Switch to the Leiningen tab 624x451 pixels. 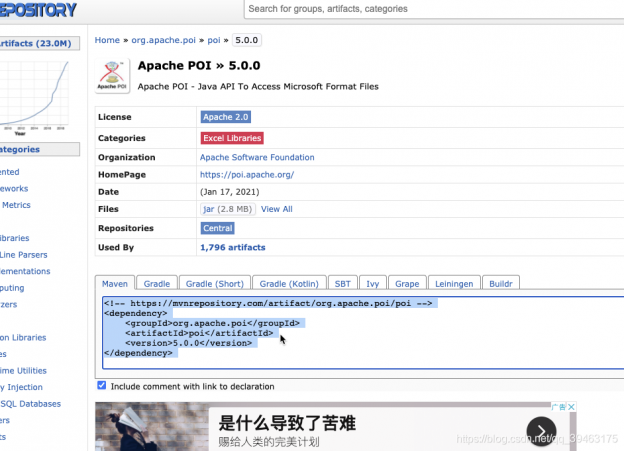coord(453,283)
